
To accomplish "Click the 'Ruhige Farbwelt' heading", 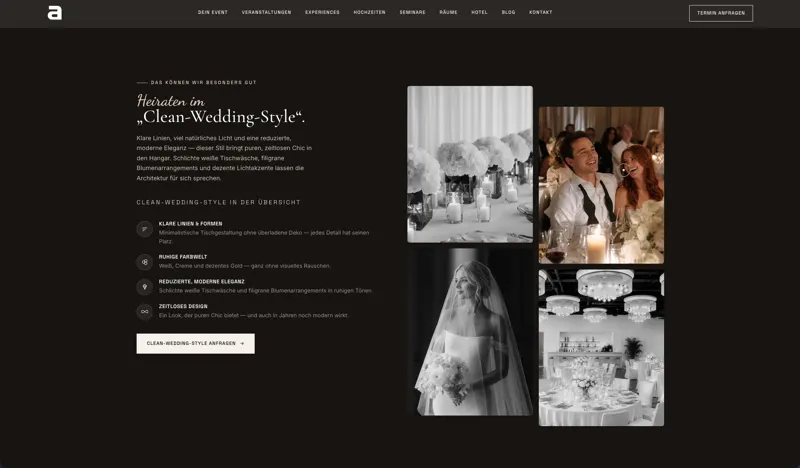I will pos(183,257).
